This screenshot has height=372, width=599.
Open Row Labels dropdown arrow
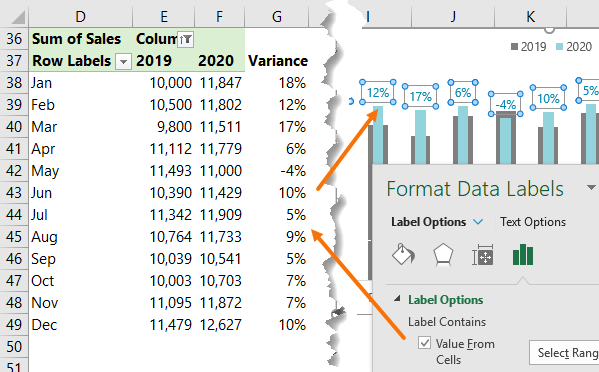click(123, 61)
